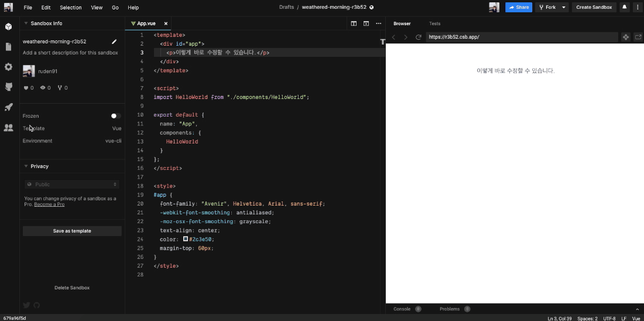Open preview in new window icon
Viewport: 644px width, 321px height.
click(638, 37)
